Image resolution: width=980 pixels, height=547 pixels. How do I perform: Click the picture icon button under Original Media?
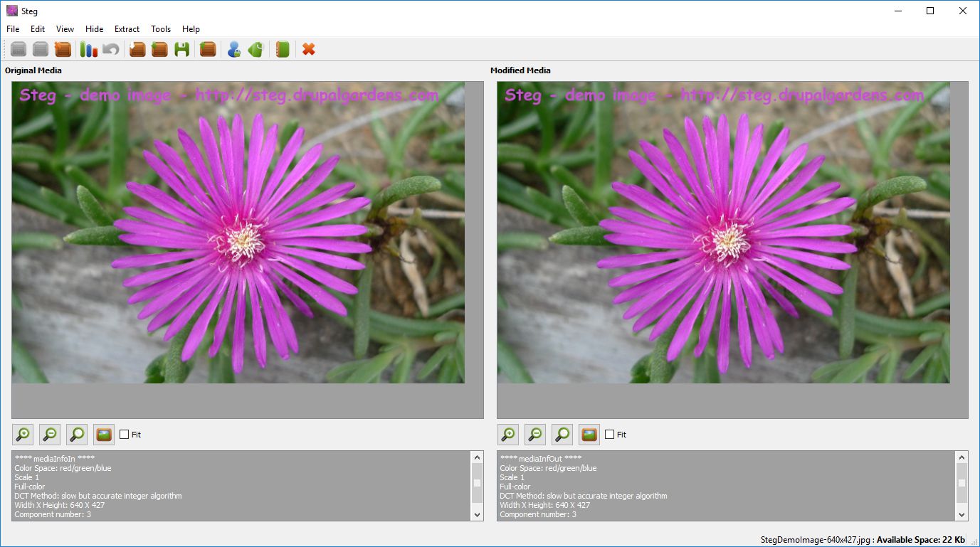point(104,434)
